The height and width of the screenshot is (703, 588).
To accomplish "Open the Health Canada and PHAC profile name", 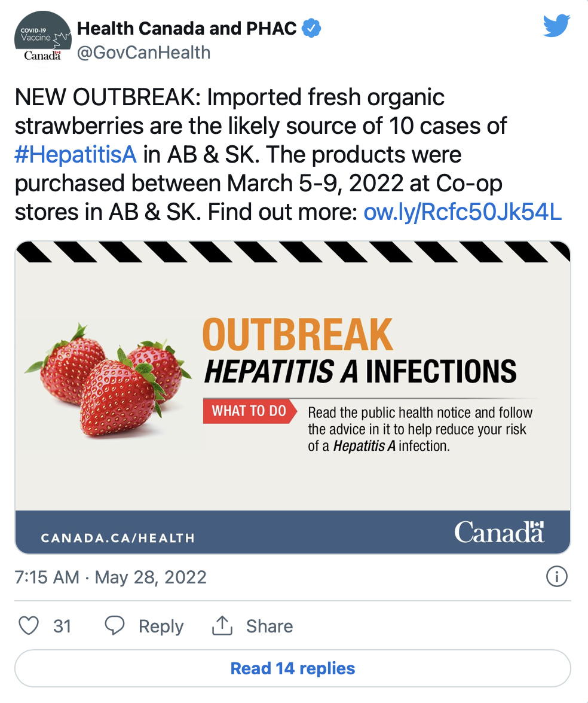I will pos(187,27).
